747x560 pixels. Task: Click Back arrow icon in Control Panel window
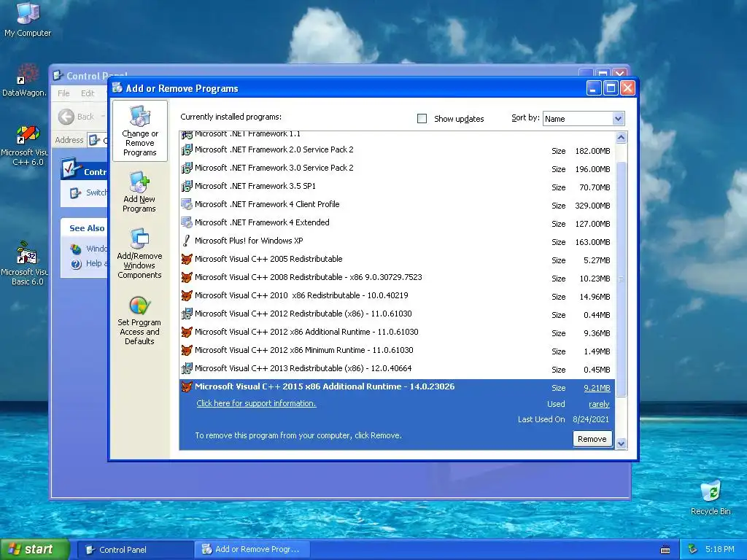66,117
